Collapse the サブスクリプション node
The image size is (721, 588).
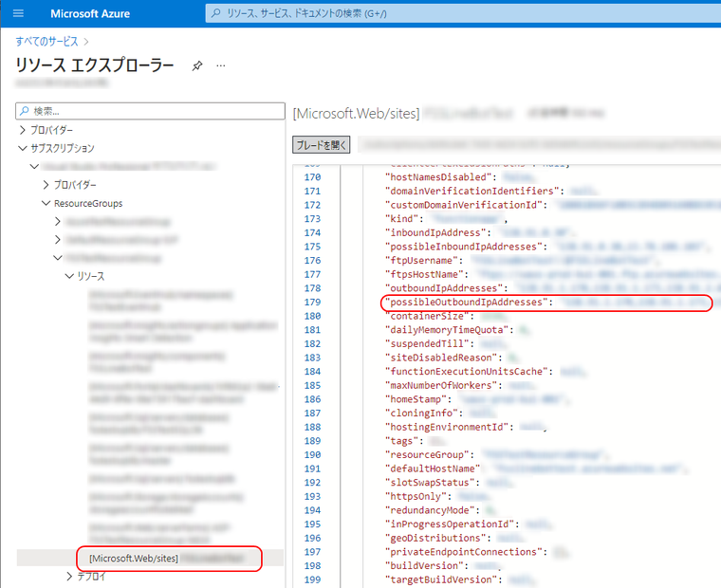23,148
